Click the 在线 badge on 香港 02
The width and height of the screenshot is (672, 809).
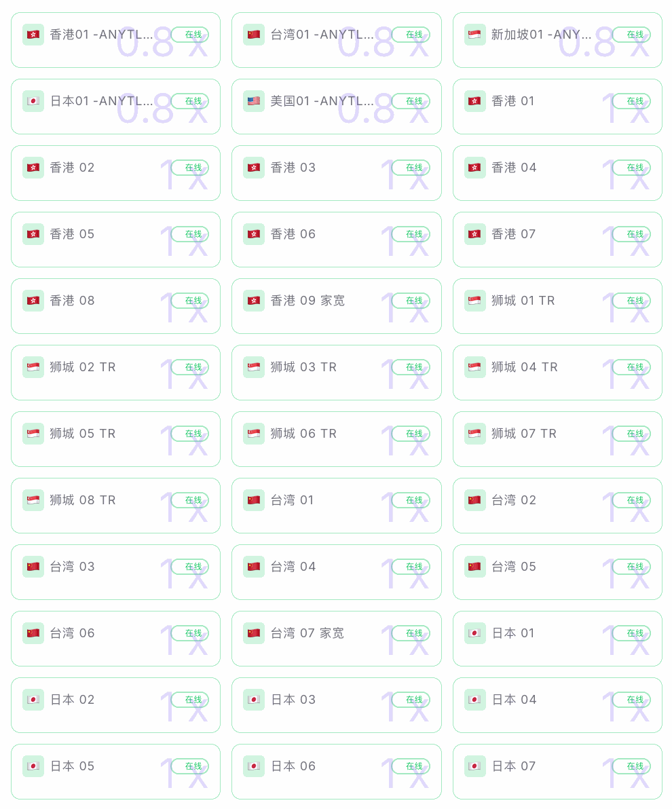(190, 168)
